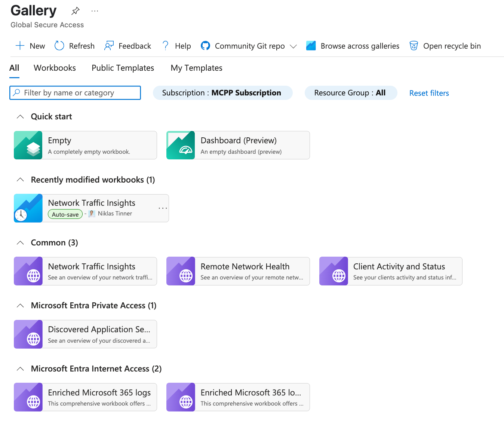
Task: Collapse the Microsoft Entra Private Access section
Action: click(x=21, y=306)
